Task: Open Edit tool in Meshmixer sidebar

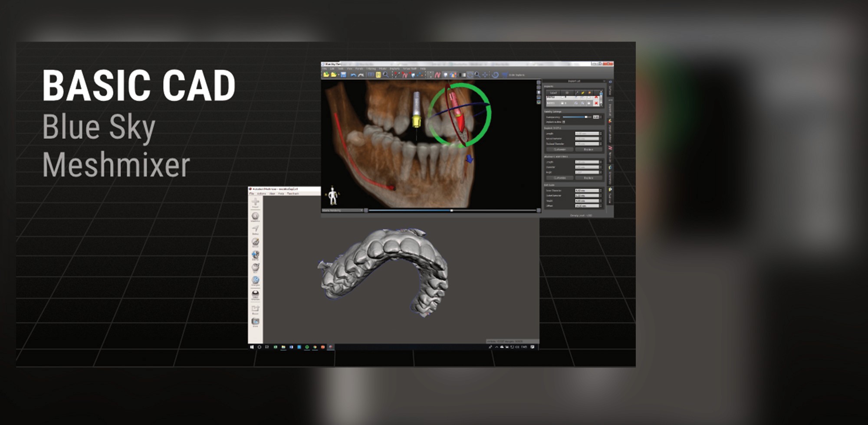Action: coord(255,268)
